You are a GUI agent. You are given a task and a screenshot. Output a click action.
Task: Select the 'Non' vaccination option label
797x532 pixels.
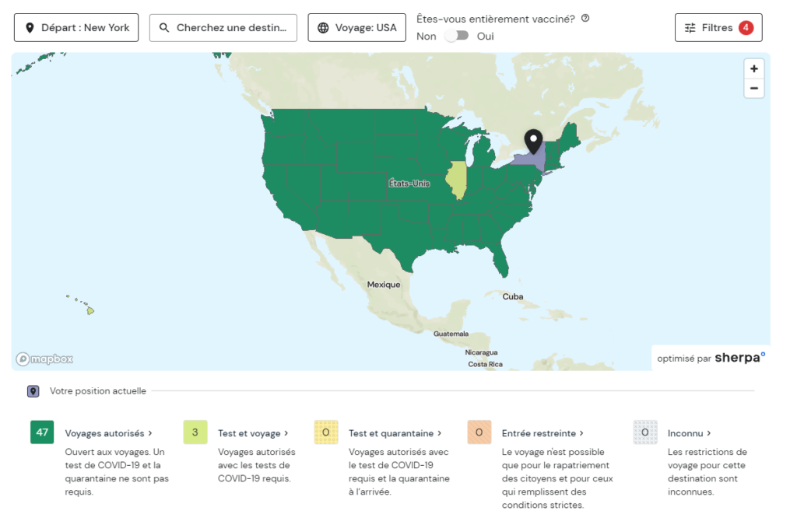point(427,36)
